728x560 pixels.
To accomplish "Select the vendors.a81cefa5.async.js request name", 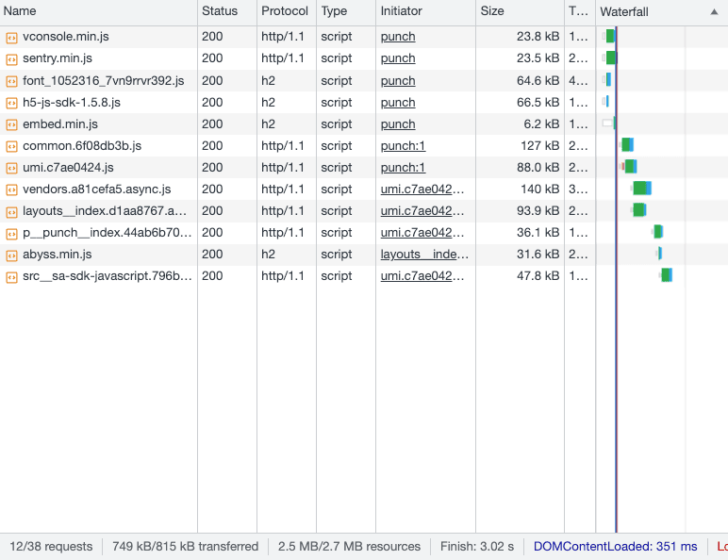I will [x=96, y=189].
